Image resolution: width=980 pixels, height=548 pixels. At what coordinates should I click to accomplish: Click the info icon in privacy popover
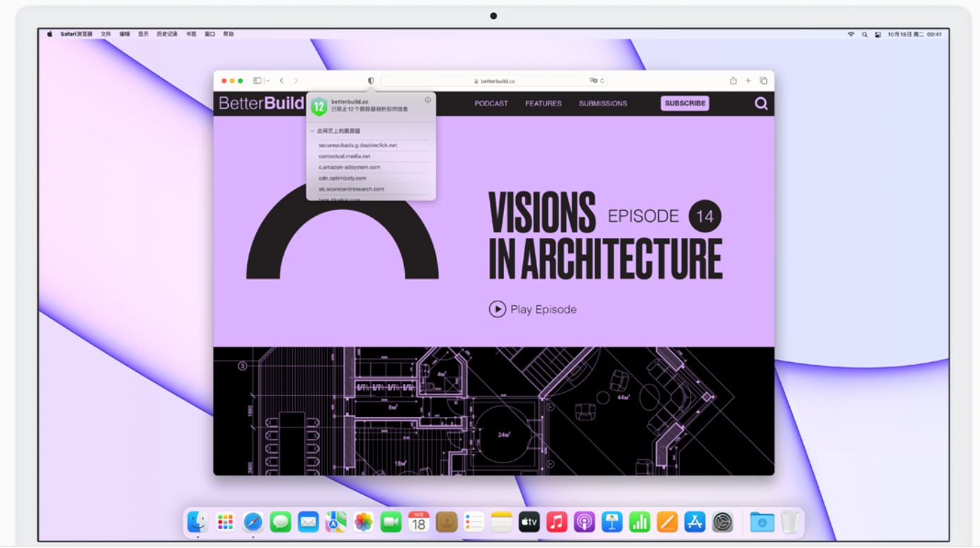coord(427,100)
